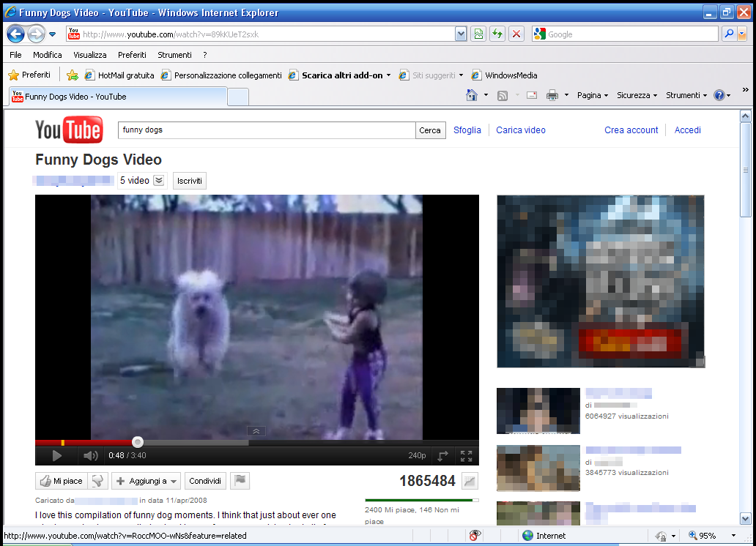The width and height of the screenshot is (756, 546).
Task: Open the search provider dropdown arrow
Action: [742, 34]
